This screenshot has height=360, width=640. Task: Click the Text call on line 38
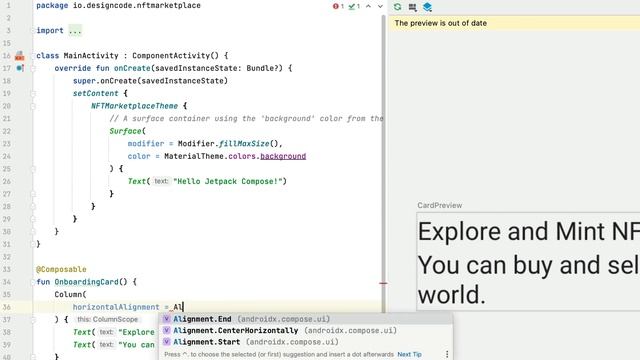pos(82,332)
